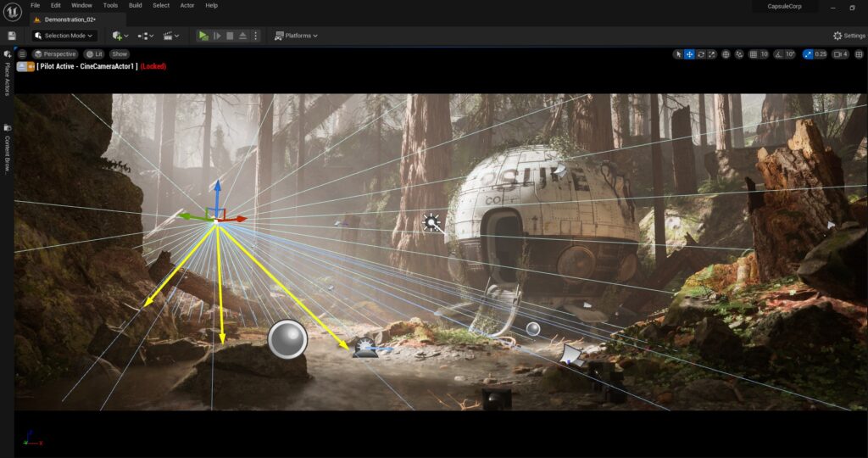Screen dimensions: 868x458
Task: Start Play in Editor with green arrow
Action: tap(203, 36)
